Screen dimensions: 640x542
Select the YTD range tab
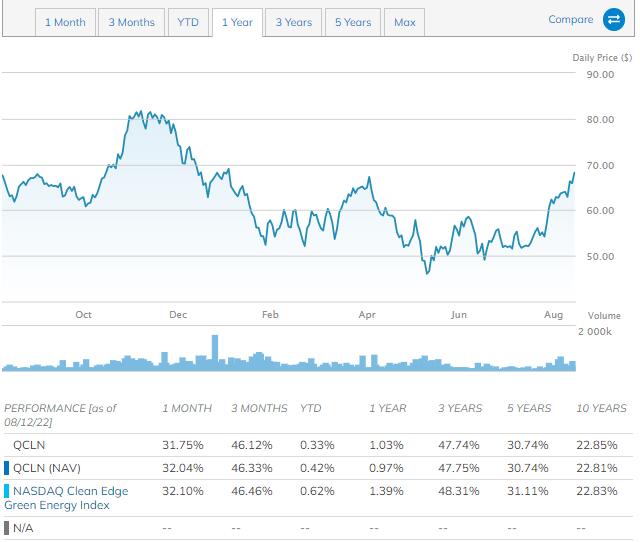coord(187,22)
